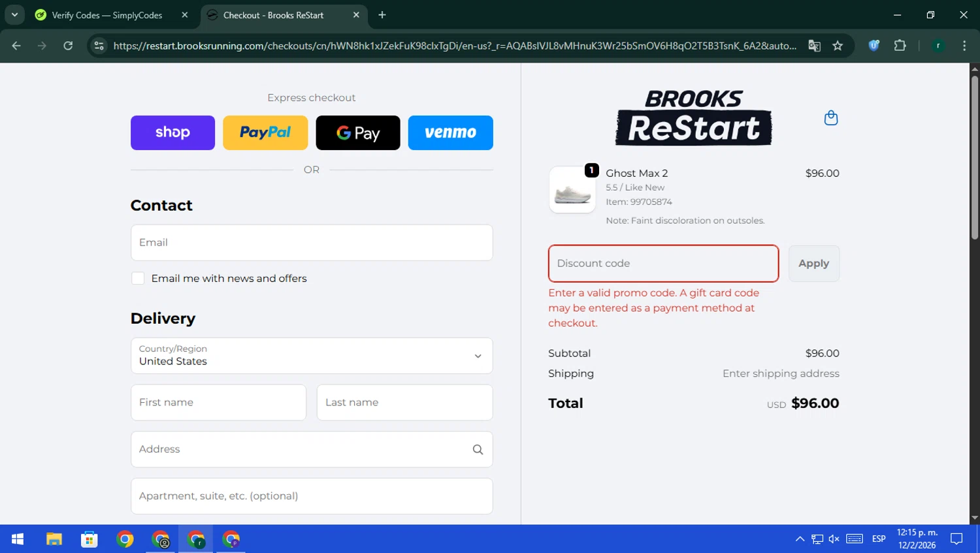Switch to the Verify Codes SimplyCodes tab

tap(107, 15)
